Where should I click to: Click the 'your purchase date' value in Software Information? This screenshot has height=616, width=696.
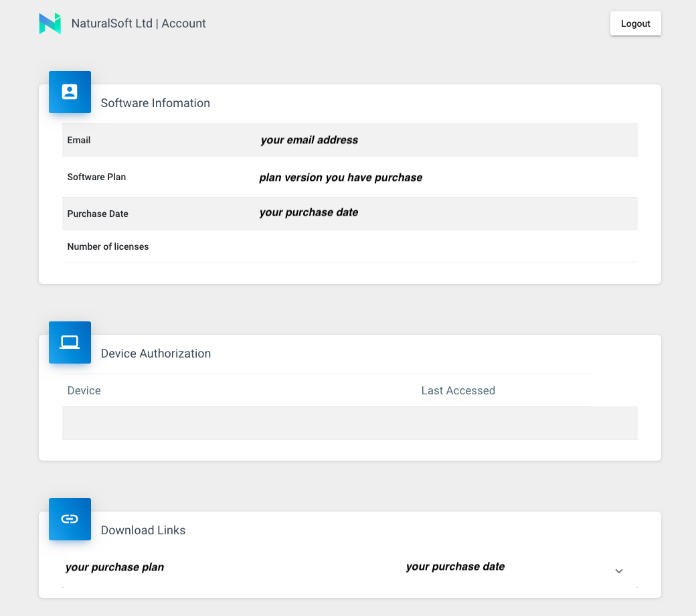click(309, 212)
